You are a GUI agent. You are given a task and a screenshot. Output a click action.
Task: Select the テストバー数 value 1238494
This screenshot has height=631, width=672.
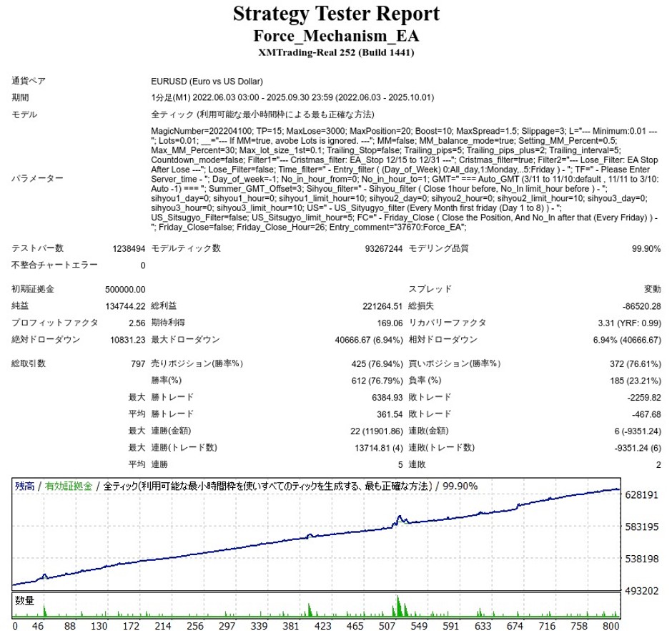[x=129, y=249]
